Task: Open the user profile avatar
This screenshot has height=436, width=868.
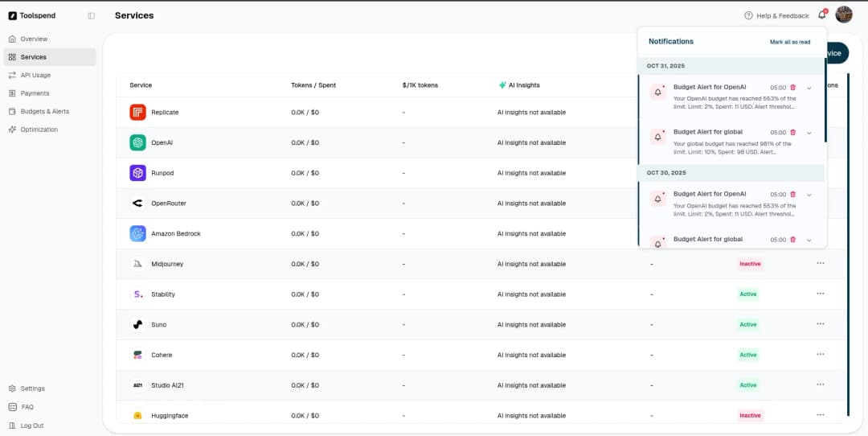Action: 844,15
